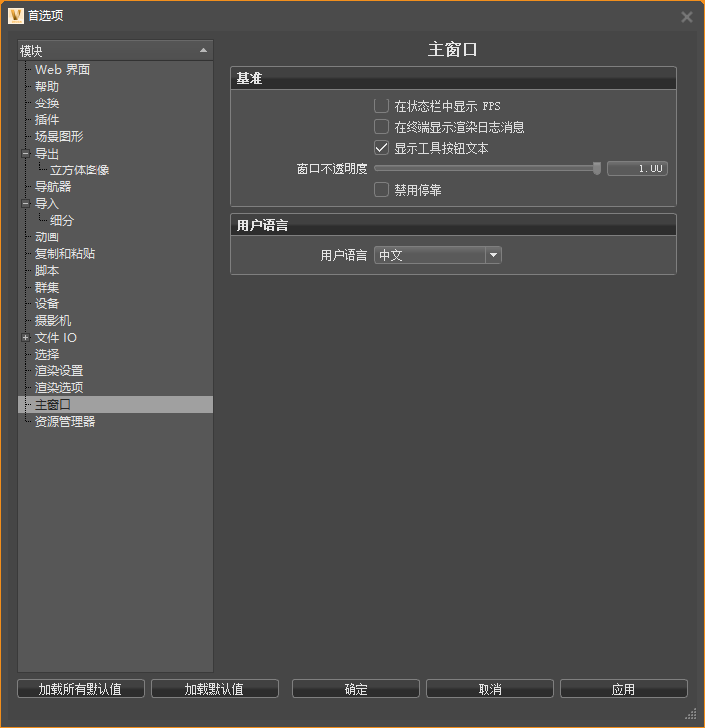Expand the 文件 IO tree node
This screenshot has width=705, height=728.
pyautogui.click(x=26, y=337)
